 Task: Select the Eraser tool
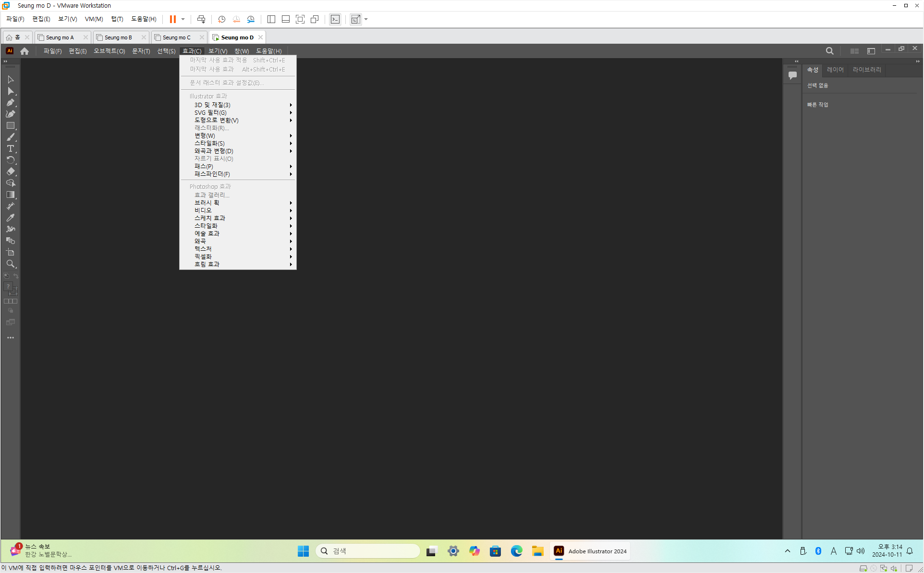11,171
